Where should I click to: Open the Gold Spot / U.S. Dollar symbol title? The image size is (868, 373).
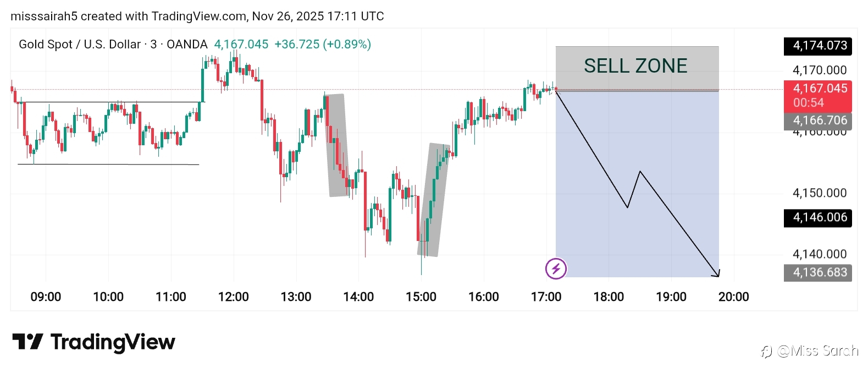tap(80, 45)
